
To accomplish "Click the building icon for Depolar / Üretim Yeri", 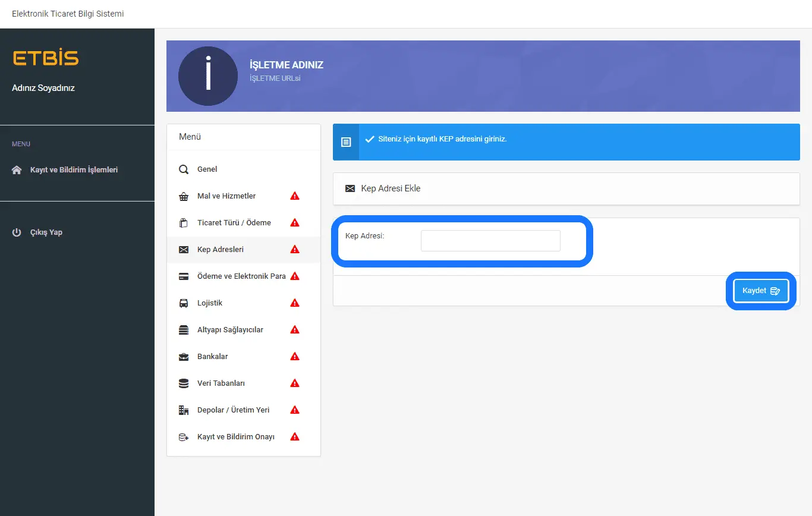I will [x=184, y=410].
